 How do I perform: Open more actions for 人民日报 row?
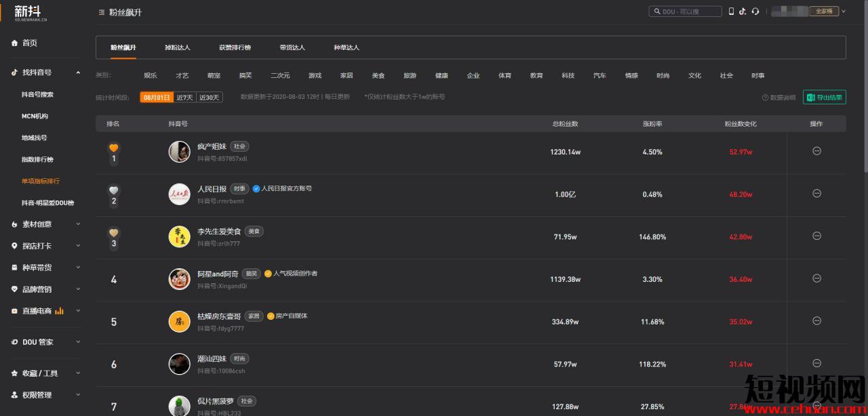point(816,194)
